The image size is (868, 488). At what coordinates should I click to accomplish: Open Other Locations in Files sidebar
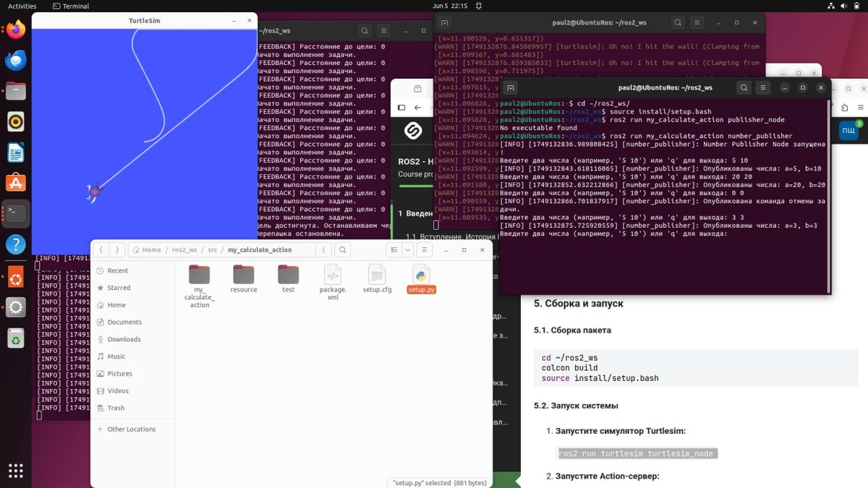pos(133,429)
